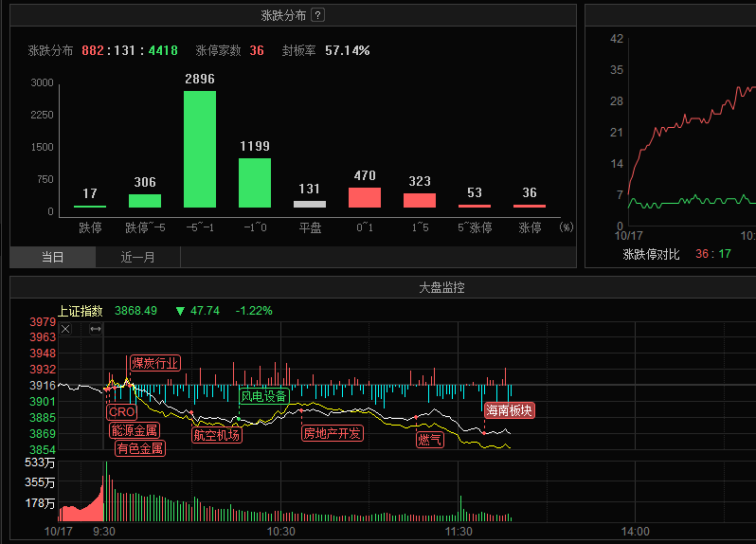Viewport: 756px width, 544px height.
Task: Click the 上证指数 index name
Action: coord(80,311)
